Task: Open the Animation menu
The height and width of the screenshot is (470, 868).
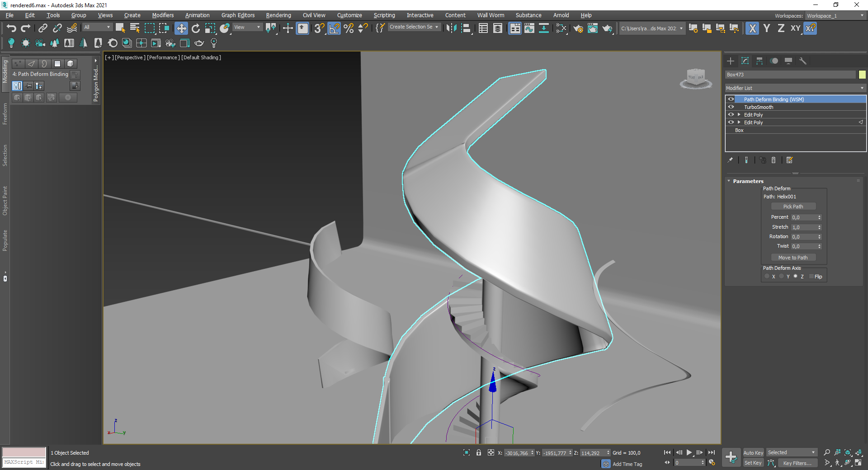Action: coord(197,15)
